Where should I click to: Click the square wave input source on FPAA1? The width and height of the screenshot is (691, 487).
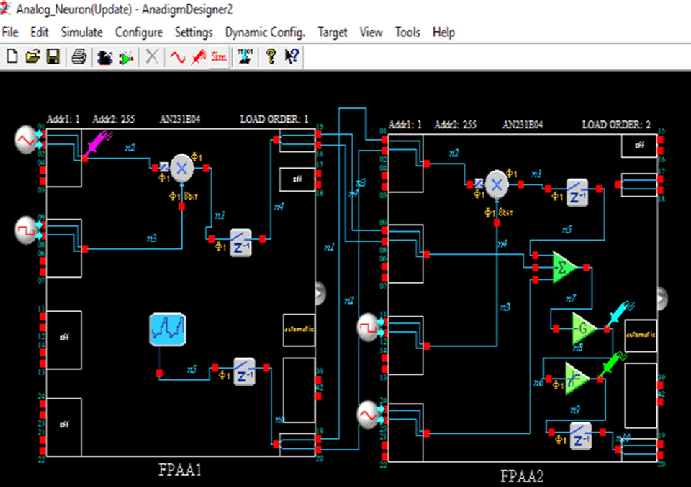pos(25,230)
